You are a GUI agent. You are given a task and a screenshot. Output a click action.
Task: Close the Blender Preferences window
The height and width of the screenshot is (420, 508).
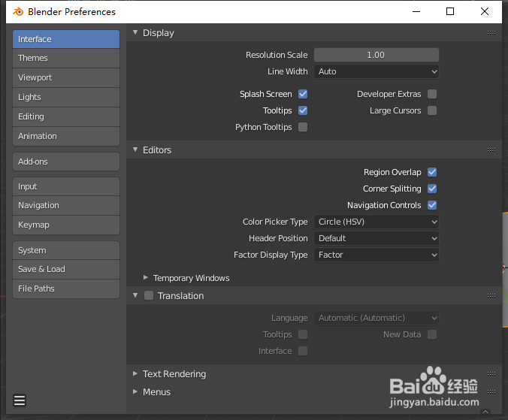[485, 12]
